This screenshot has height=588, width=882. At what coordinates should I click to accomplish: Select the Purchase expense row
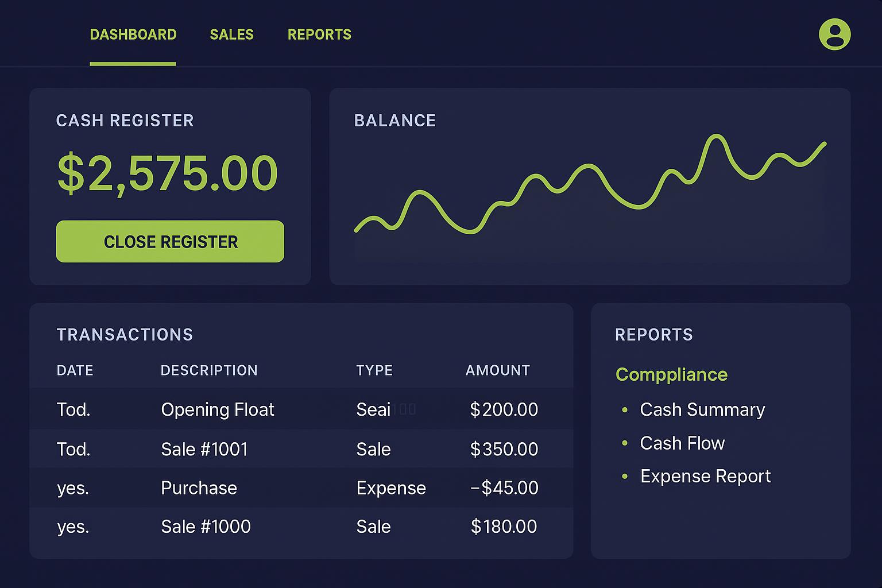(199, 488)
